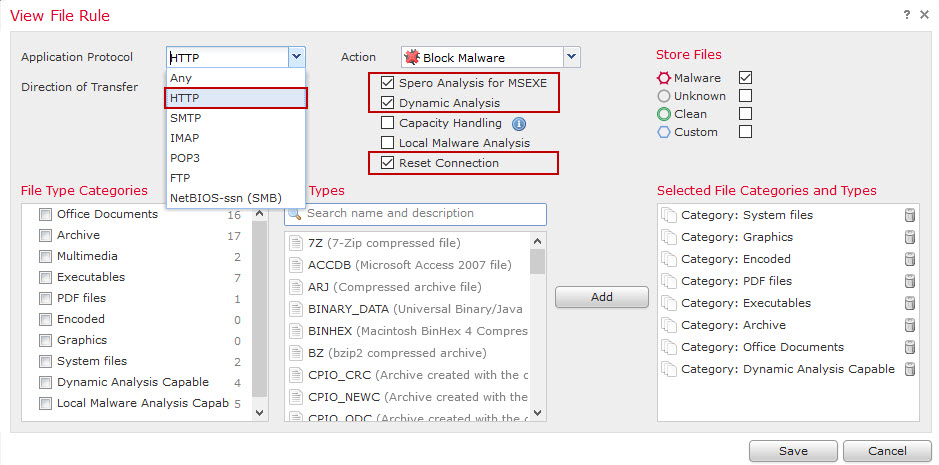Click the Search name and description field
The width and height of the screenshot is (939, 465).
(416, 214)
